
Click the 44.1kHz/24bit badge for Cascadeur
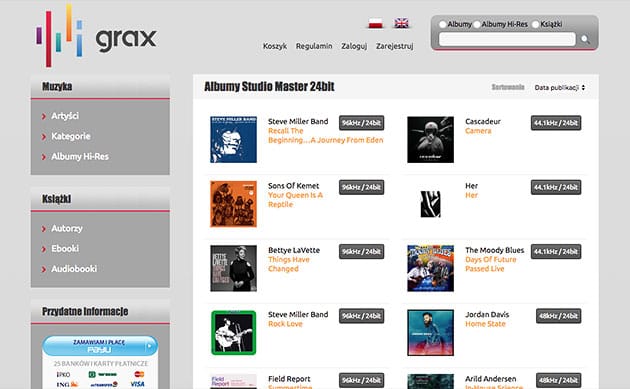[556, 123]
